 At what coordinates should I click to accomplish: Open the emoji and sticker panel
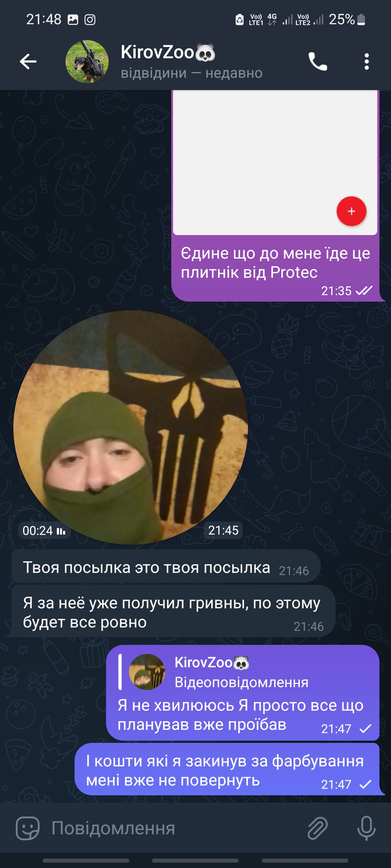(28, 828)
